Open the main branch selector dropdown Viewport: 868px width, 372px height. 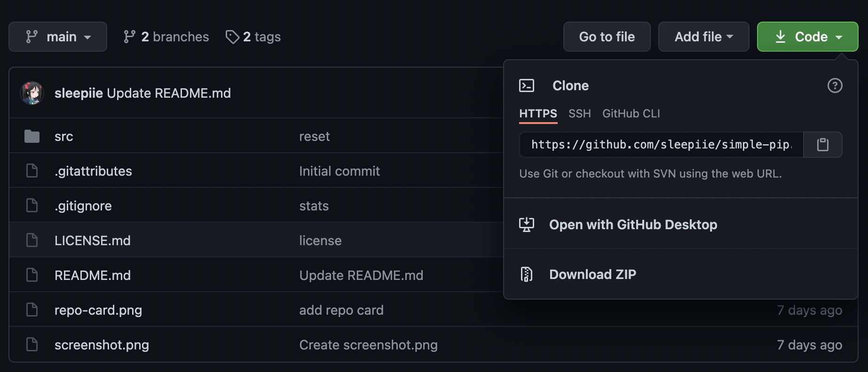(58, 37)
